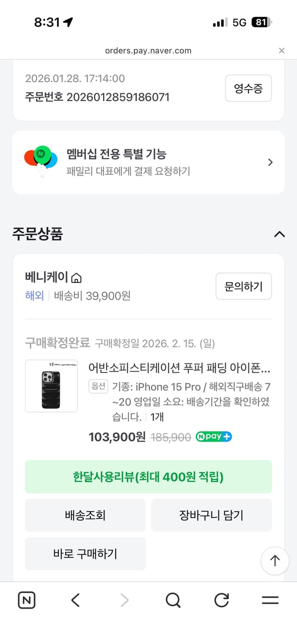Tap the Npay+ payment badge icon
Image resolution: width=297 pixels, height=644 pixels.
coord(213,437)
